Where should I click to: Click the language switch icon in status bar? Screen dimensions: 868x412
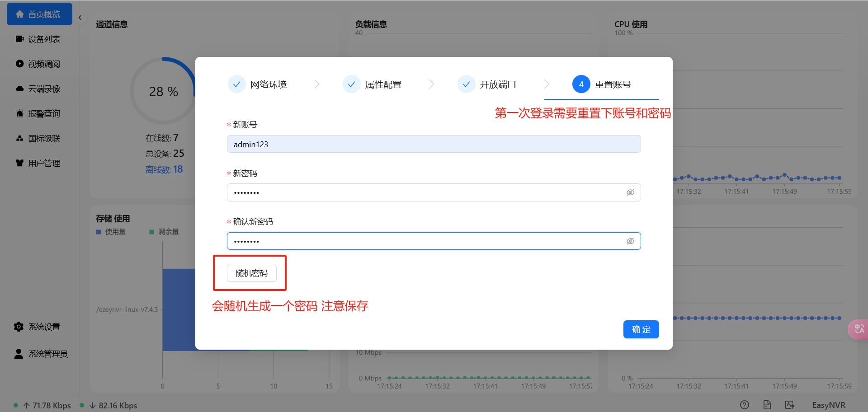point(789,405)
